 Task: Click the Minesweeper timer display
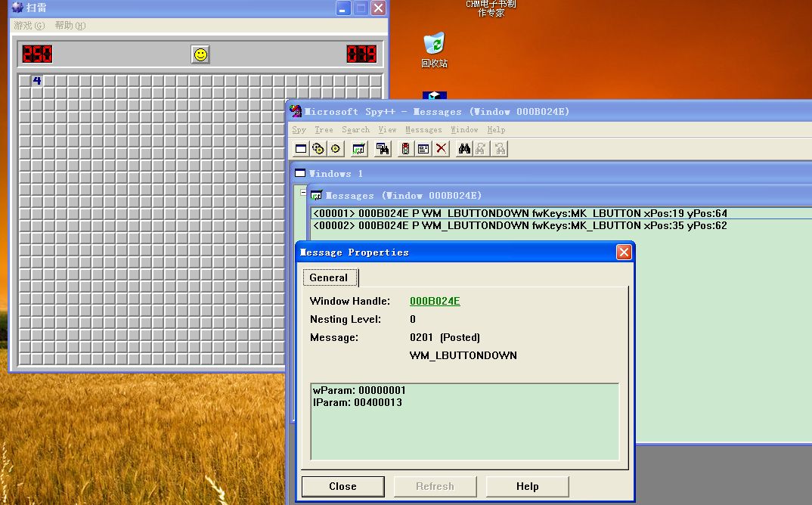(x=361, y=54)
